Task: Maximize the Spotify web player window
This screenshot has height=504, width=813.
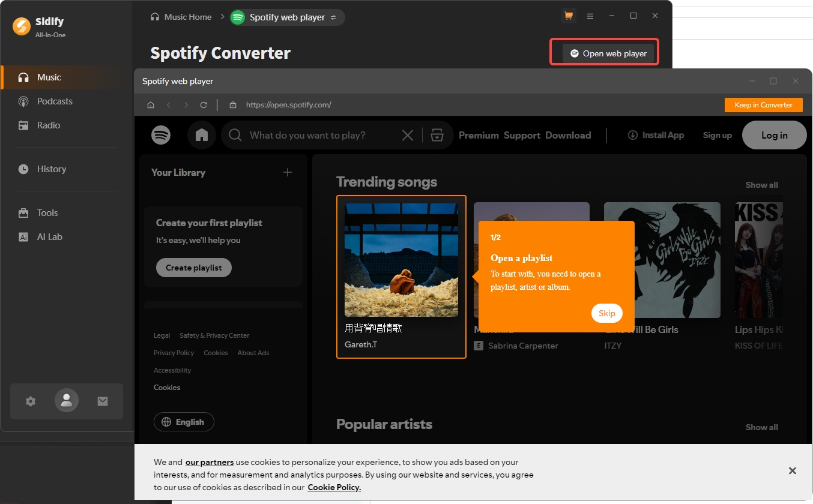Action: click(x=773, y=81)
